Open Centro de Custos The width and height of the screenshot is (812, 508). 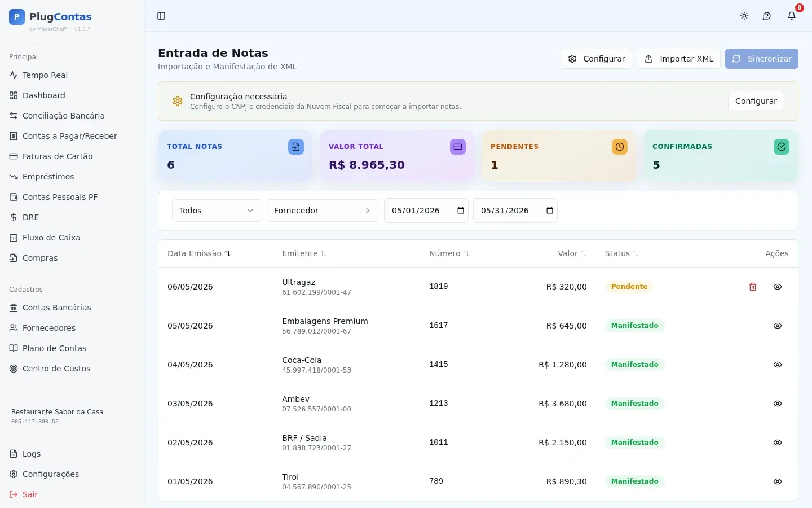72,369
